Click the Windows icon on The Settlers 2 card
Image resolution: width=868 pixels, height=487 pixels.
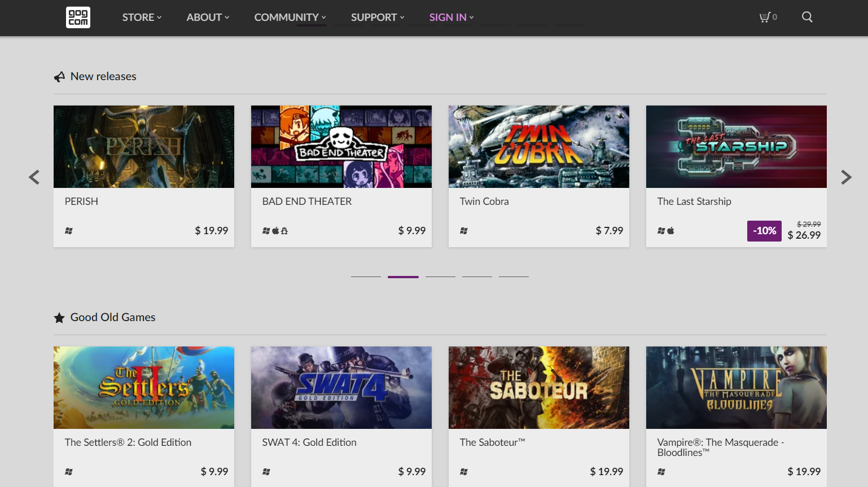click(69, 472)
